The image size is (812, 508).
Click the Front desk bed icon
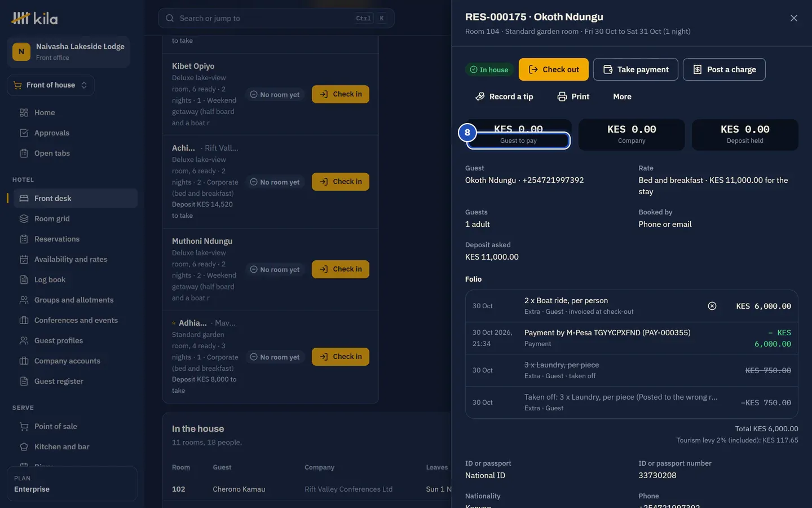[x=24, y=198]
